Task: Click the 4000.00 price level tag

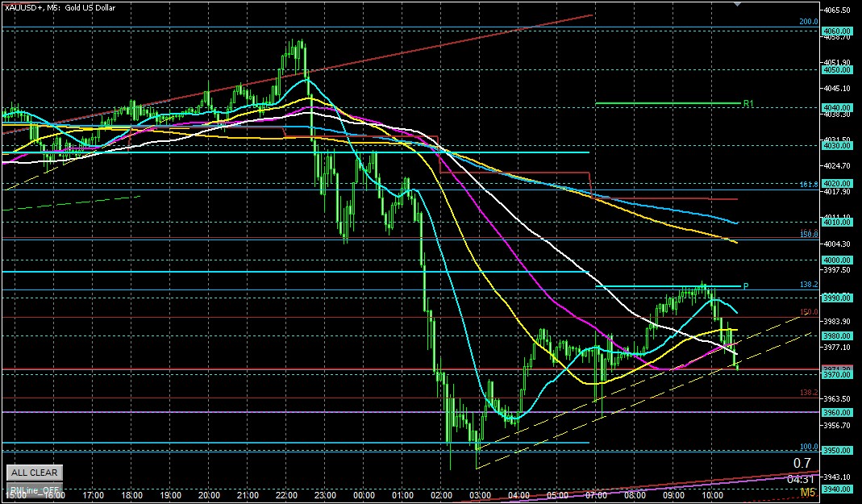Action: (x=836, y=260)
